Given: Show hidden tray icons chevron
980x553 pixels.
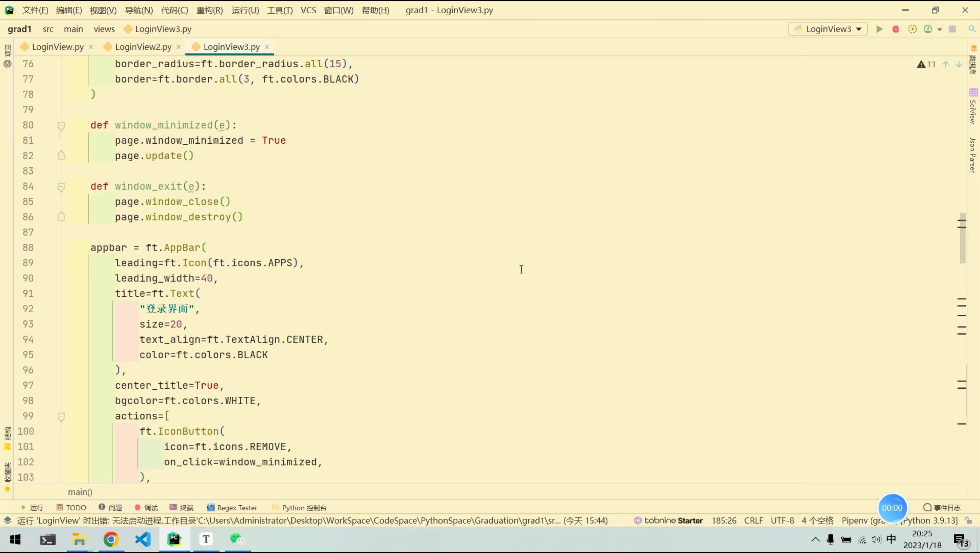Looking at the screenshot, I should (x=815, y=539).
